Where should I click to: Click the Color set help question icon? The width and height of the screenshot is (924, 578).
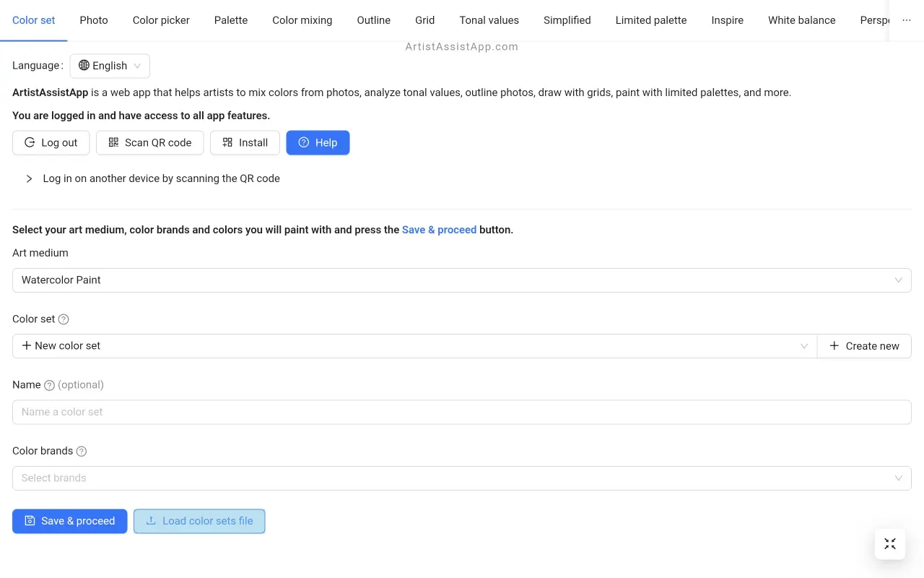click(x=64, y=319)
